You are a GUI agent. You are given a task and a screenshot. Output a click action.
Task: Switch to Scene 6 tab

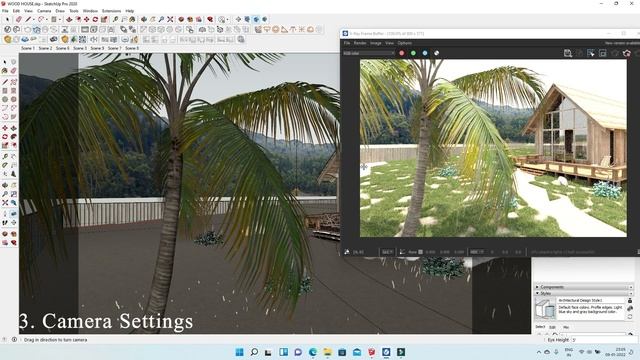point(62,48)
